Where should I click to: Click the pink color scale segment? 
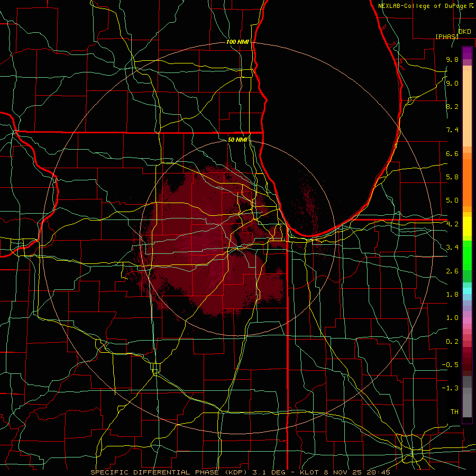pyautogui.click(x=467, y=321)
